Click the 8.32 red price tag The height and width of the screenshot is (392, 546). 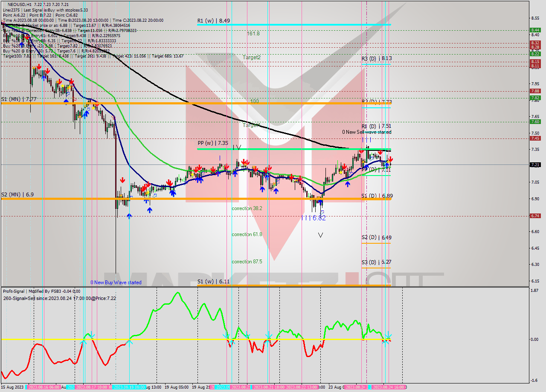[535, 43]
